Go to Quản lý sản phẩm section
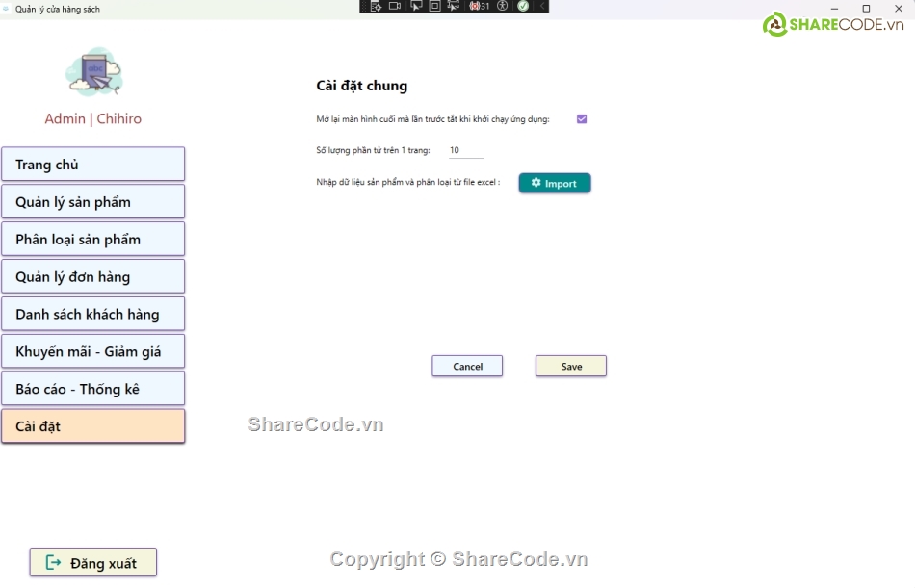915x588 pixels. click(92, 202)
